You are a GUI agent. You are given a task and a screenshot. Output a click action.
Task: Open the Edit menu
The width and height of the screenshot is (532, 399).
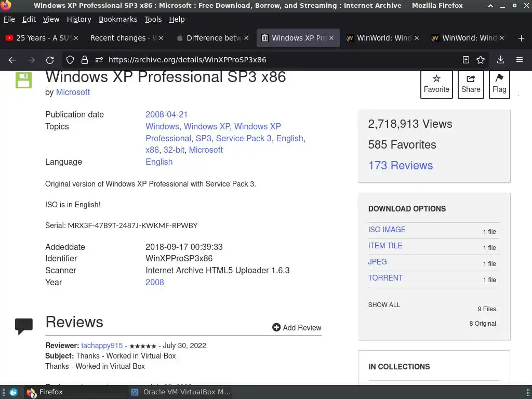pos(29,19)
